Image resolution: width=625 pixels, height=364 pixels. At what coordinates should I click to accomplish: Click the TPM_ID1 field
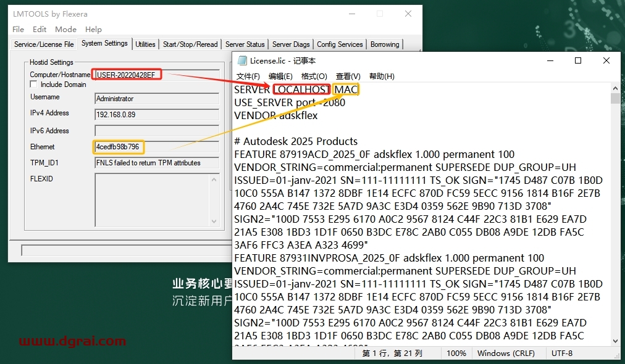point(157,163)
